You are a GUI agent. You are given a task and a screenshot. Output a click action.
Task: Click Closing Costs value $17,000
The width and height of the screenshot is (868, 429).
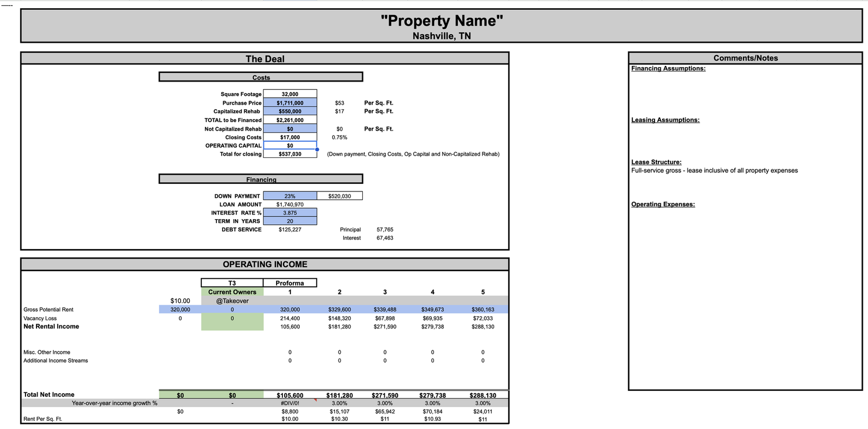tap(290, 137)
